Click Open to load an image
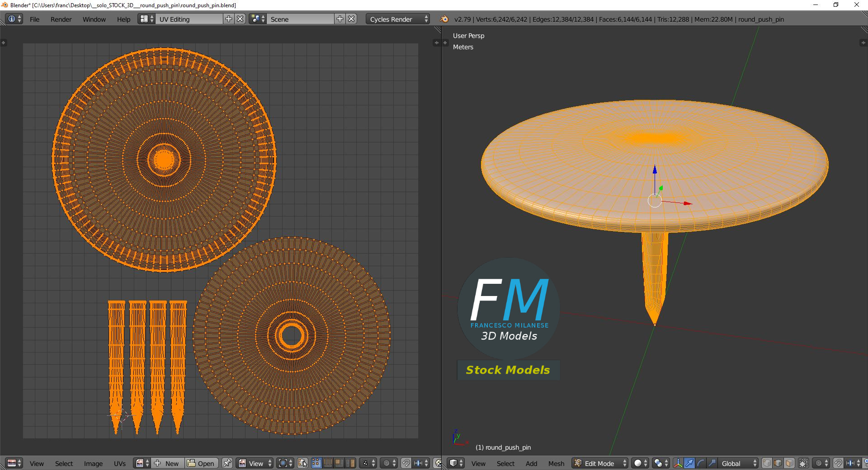The height and width of the screenshot is (470, 868). 202,463
